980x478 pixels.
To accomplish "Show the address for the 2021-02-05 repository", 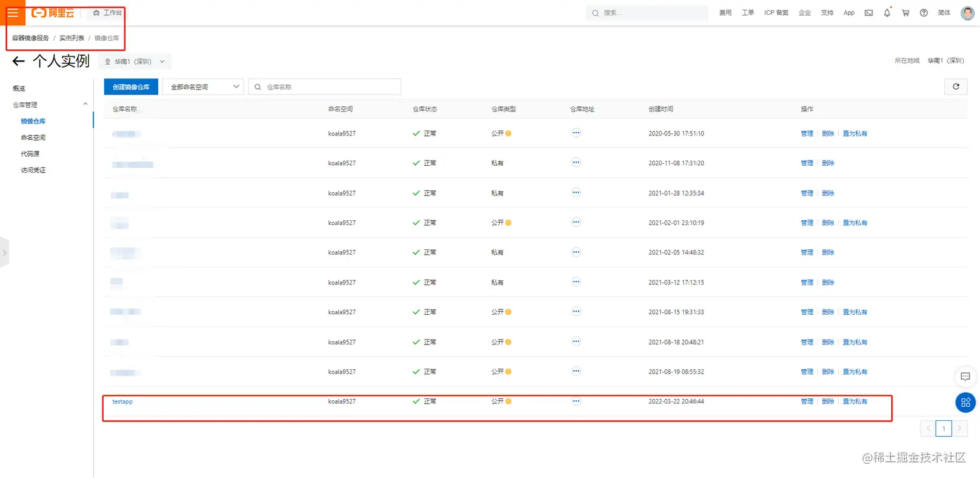I will [576, 252].
